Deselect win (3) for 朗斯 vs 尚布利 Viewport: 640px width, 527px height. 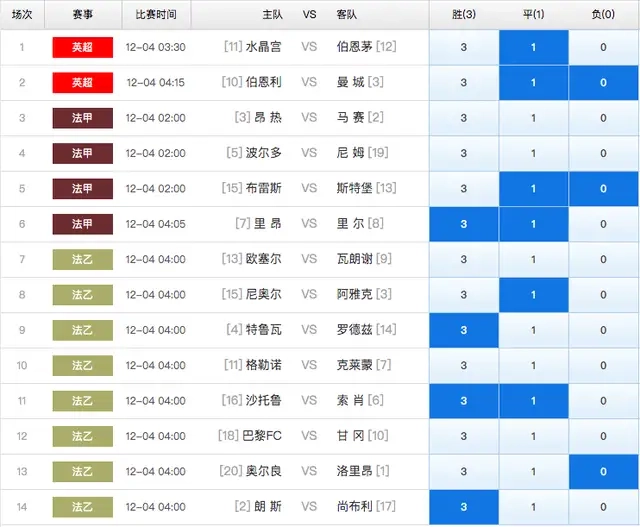click(464, 507)
